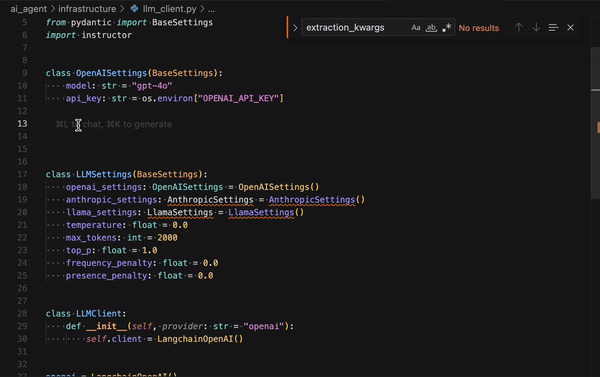Click the 2000 value on line 22
Viewport: 600px width, 377px height.
[x=167, y=237]
